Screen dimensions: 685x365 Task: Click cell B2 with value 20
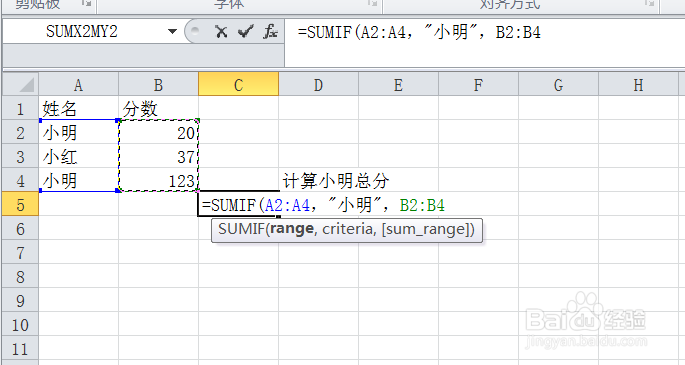tap(159, 132)
